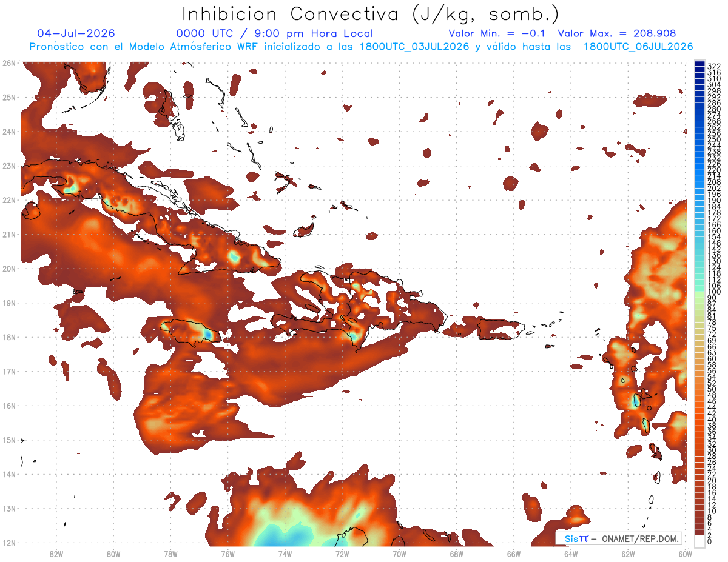728x562 pixels.
Task: Click the '66W' longitude label
Action: (x=513, y=554)
